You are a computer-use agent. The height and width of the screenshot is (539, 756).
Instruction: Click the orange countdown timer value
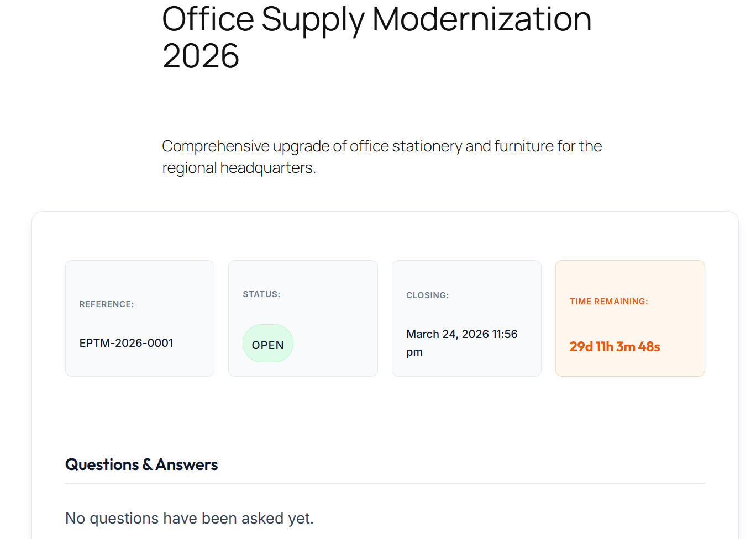[615, 347]
